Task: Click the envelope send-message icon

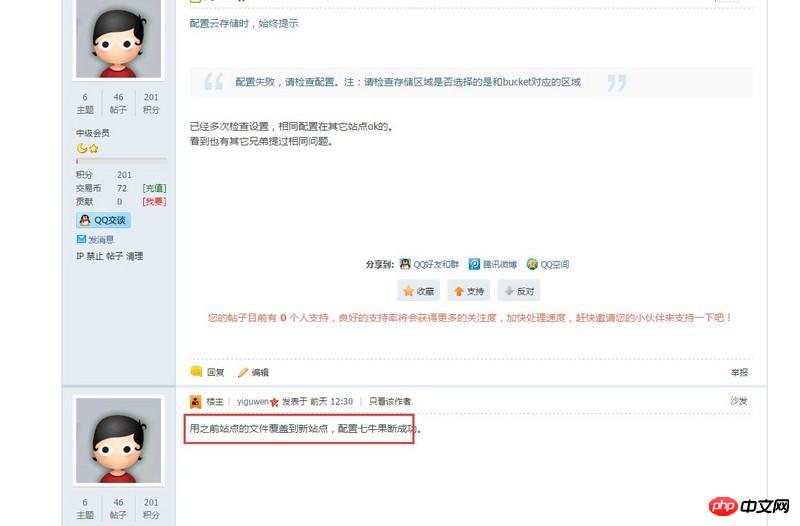Action: tap(81, 239)
